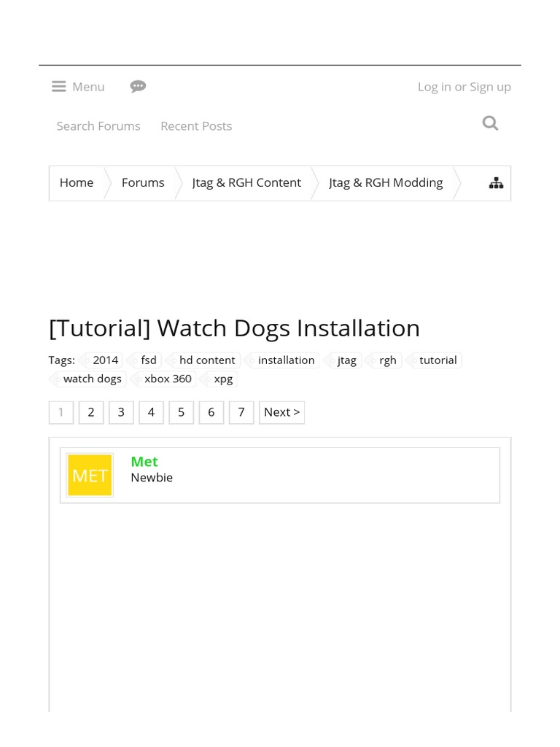Select the jtag tag
This screenshot has width=560, height=747.
pos(343,360)
